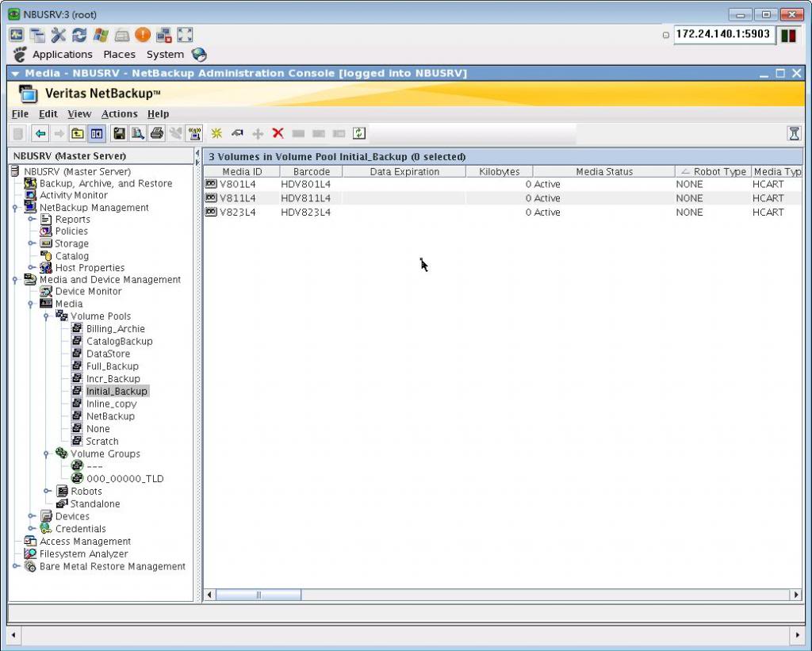This screenshot has height=651, width=812.
Task: Sort by Media Status column header
Action: (604, 171)
